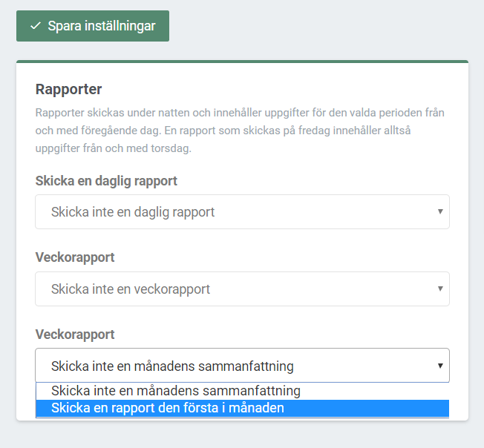
Task: Choose Skicka en rapport den första i månaden
Action: (x=242, y=408)
